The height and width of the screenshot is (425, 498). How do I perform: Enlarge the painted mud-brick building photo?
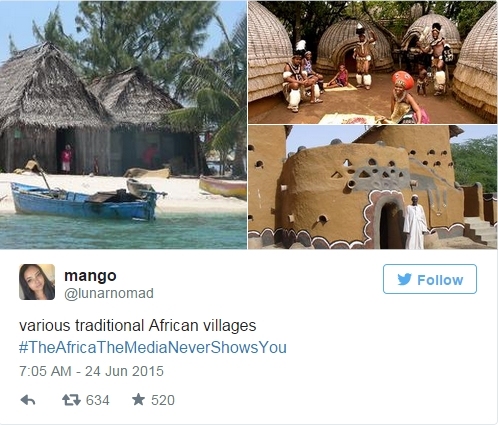coord(372,187)
